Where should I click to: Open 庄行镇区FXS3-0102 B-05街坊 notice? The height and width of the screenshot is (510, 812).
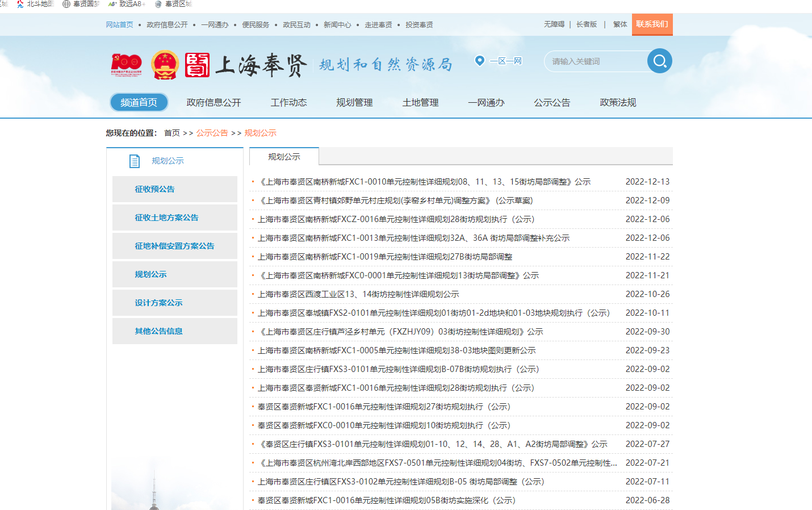pyautogui.click(x=401, y=482)
